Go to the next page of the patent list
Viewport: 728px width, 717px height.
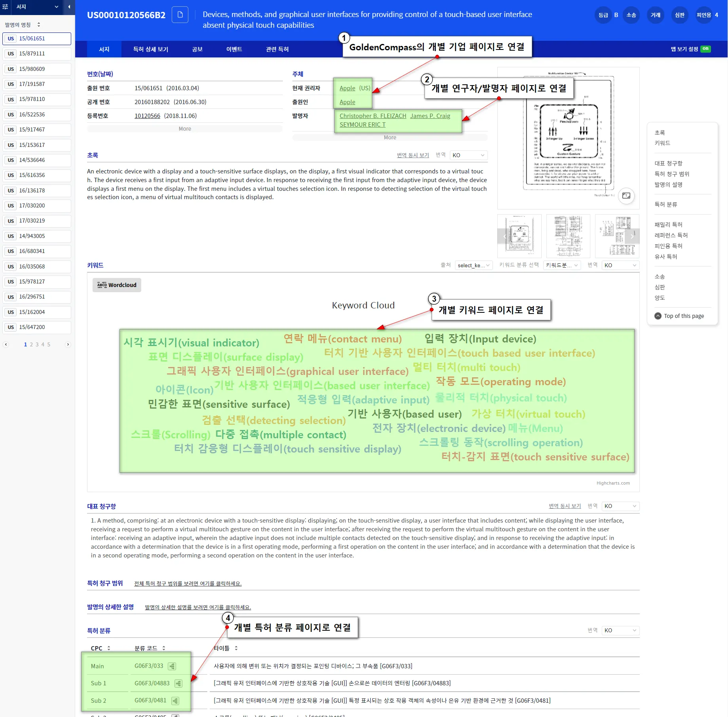coord(68,344)
